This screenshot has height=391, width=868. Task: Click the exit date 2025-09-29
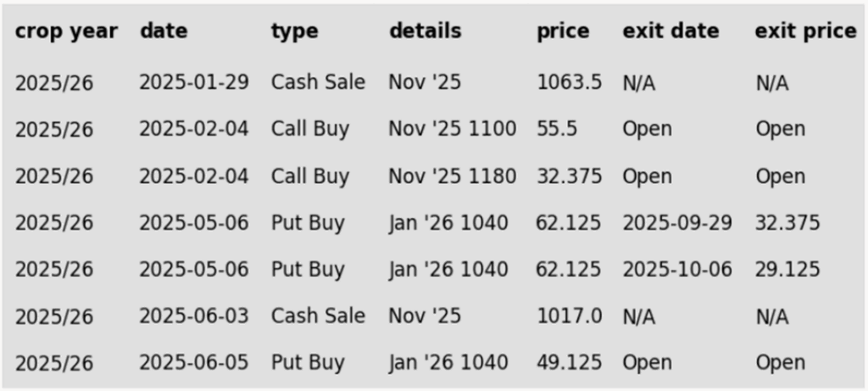coord(677,223)
